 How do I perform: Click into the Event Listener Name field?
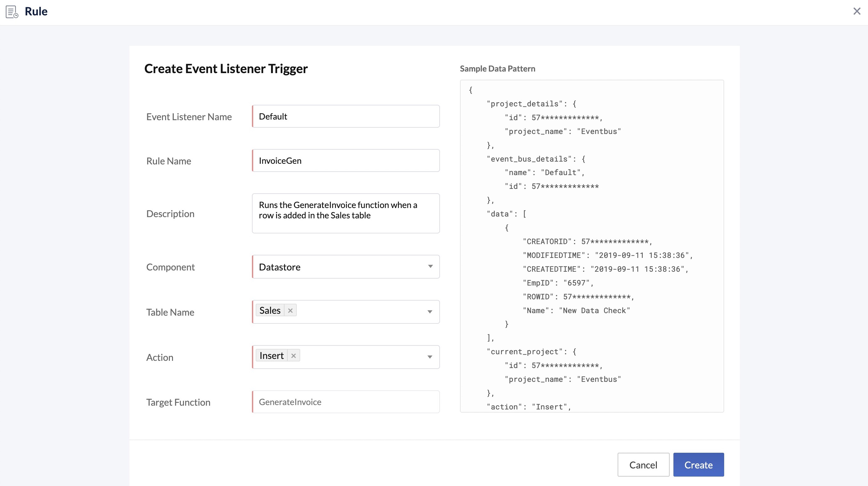[x=345, y=116]
